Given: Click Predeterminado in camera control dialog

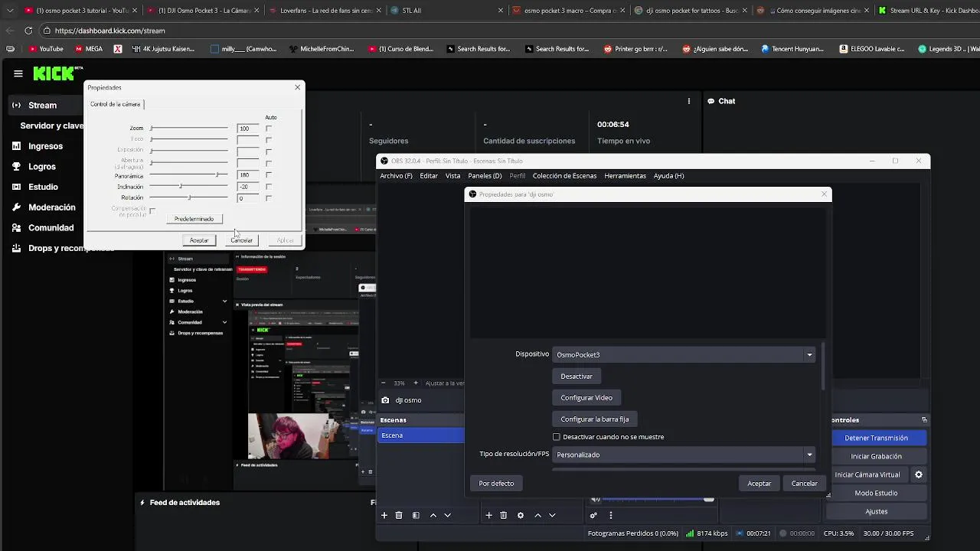Looking at the screenshot, I should [194, 219].
